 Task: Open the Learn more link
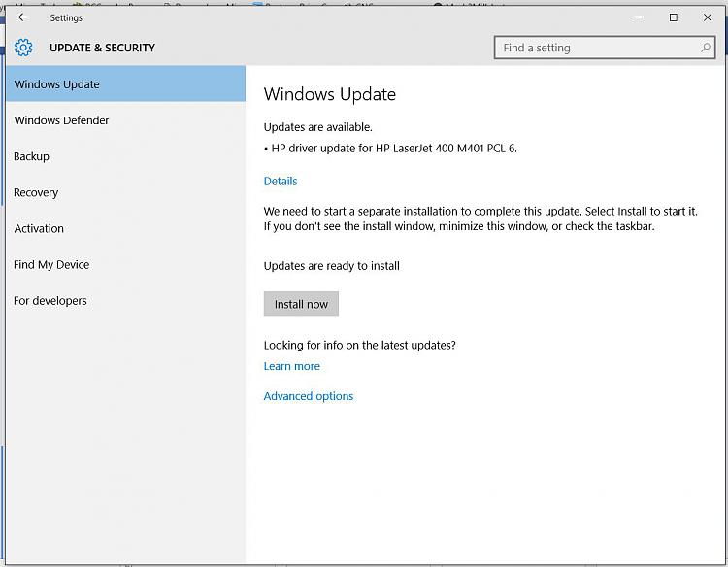pos(291,366)
